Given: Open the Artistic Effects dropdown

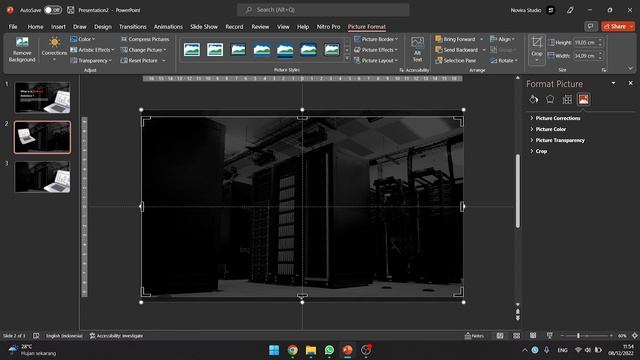Looking at the screenshot, I should coord(92,50).
